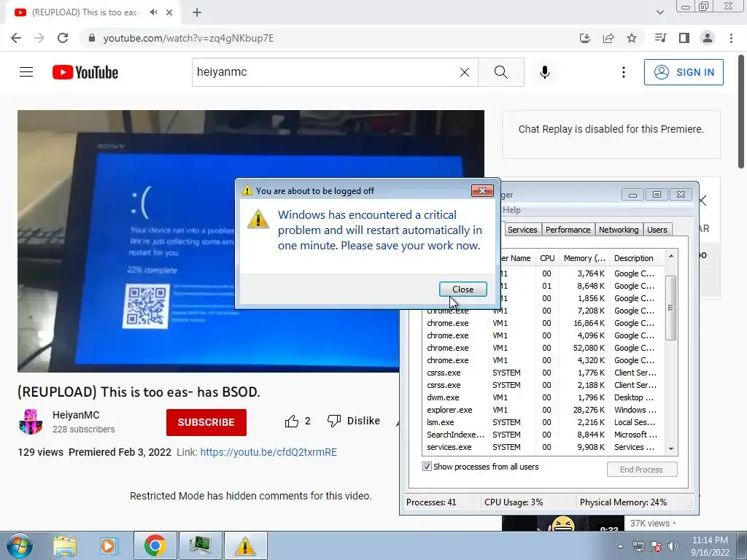
Task: Close the REUPLOAD video tab
Action: click(169, 12)
